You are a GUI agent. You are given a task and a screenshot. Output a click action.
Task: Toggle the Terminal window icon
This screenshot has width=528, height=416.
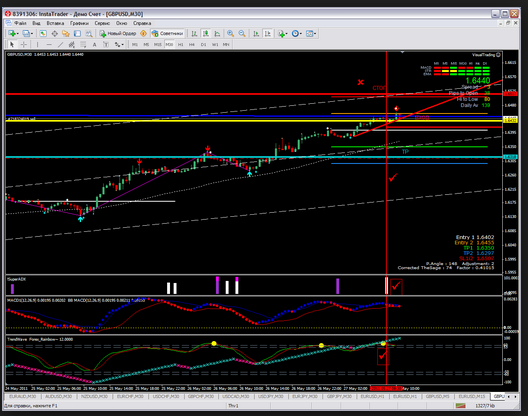coord(77,33)
